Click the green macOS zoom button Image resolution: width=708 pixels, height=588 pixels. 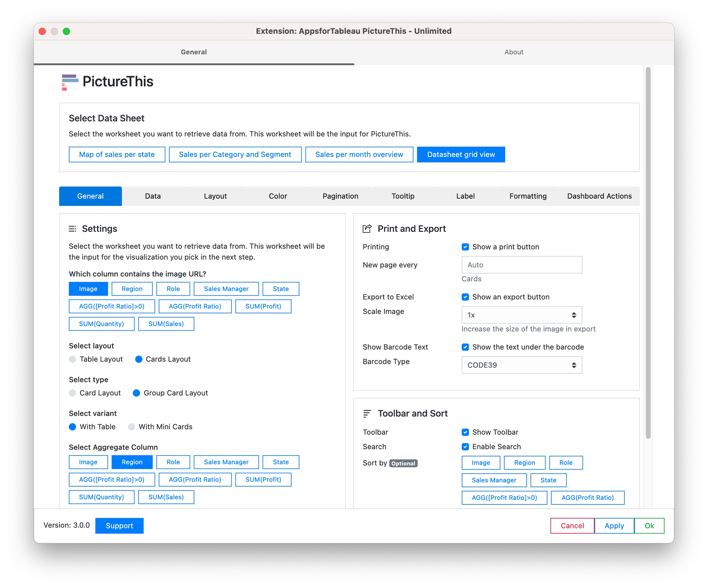66,31
